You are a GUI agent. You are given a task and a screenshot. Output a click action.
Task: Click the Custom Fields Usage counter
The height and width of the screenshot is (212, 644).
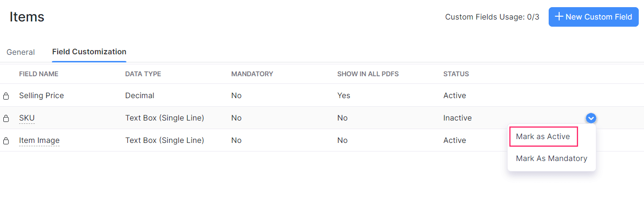(492, 17)
